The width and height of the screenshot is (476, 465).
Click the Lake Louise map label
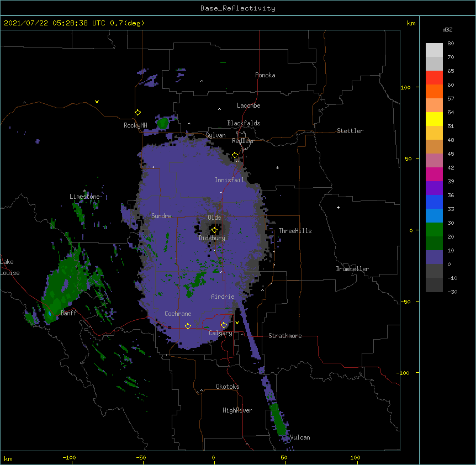point(10,267)
